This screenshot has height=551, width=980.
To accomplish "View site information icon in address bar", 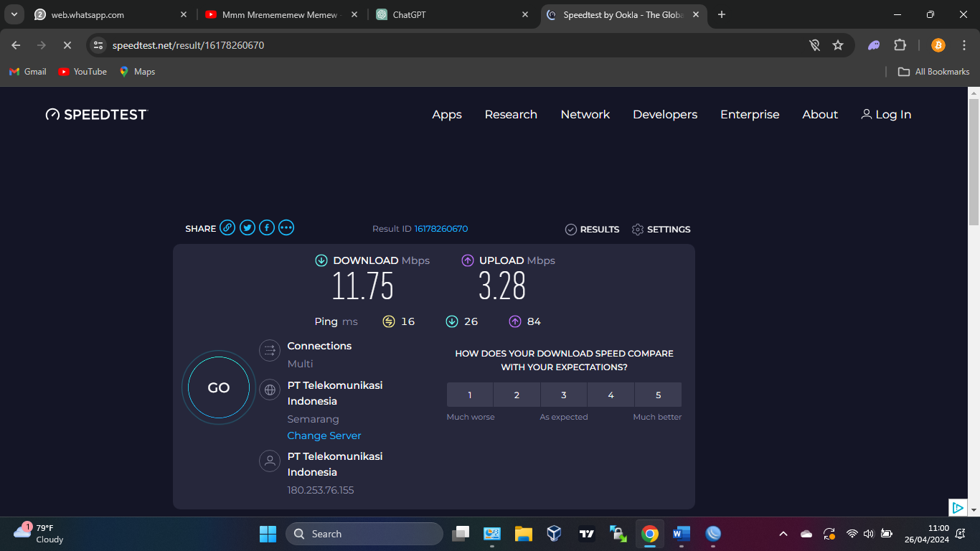I will point(98,45).
